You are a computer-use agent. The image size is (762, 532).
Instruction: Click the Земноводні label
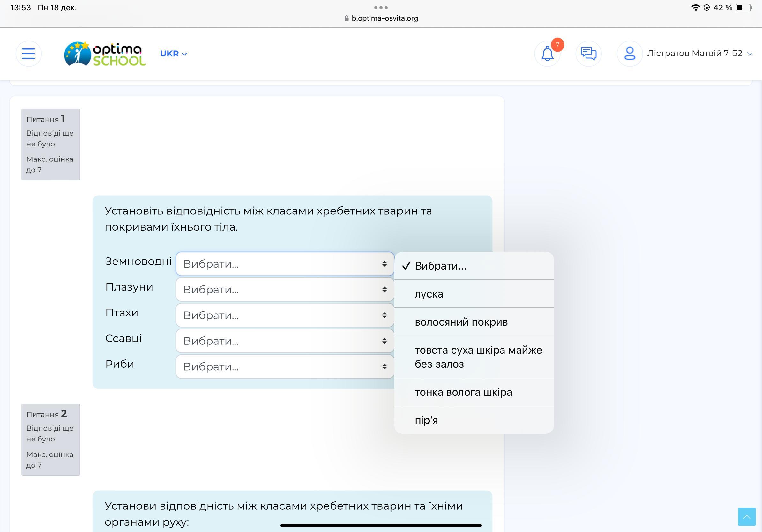(138, 261)
